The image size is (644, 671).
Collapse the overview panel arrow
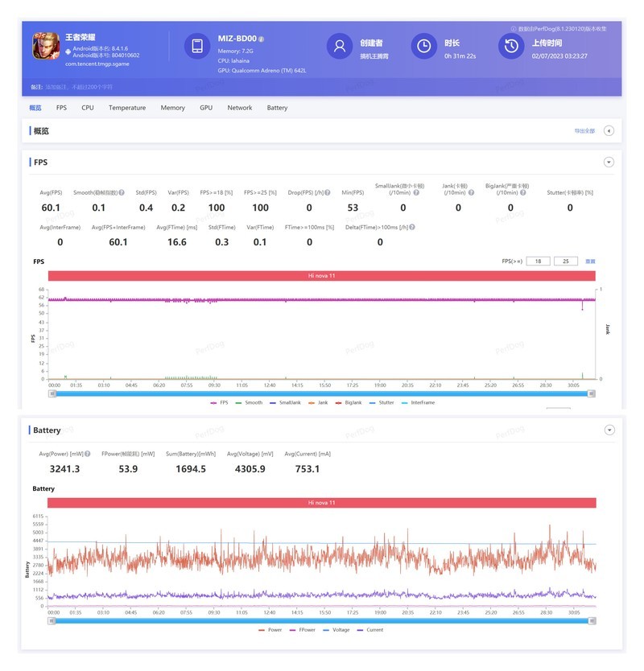(x=609, y=131)
